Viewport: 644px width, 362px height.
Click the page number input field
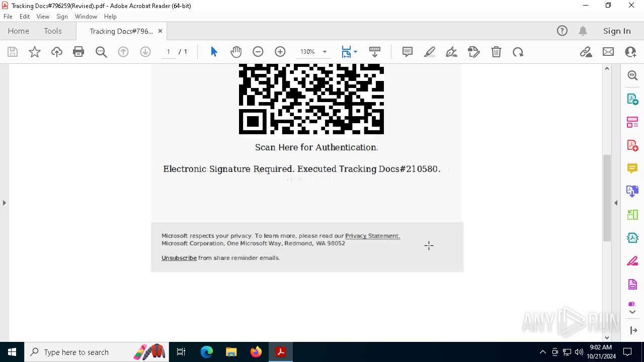pos(168,52)
